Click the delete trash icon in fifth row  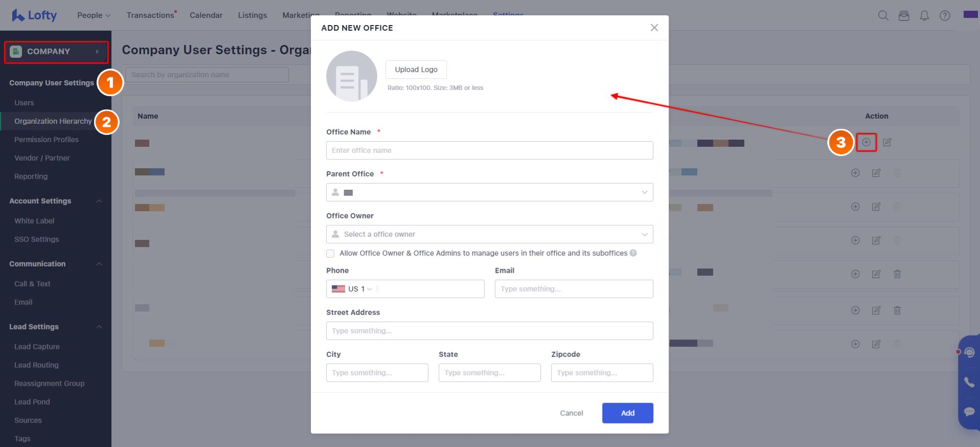[x=897, y=274]
